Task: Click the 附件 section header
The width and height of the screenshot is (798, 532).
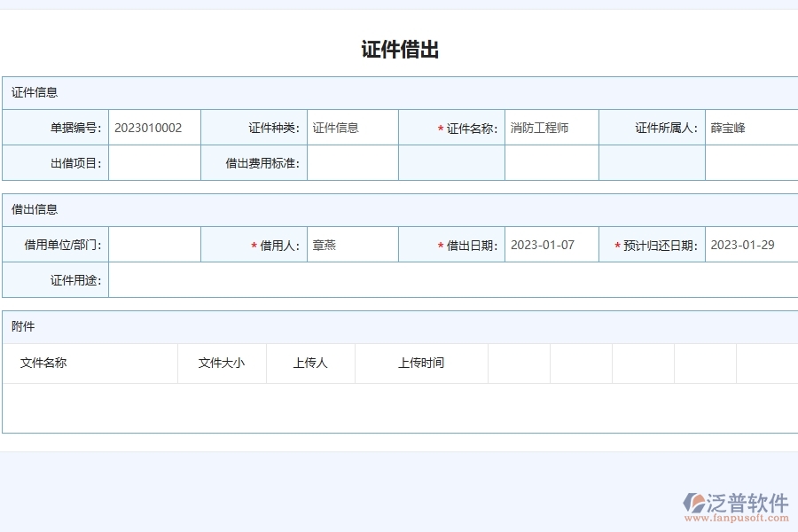Action: (x=21, y=326)
